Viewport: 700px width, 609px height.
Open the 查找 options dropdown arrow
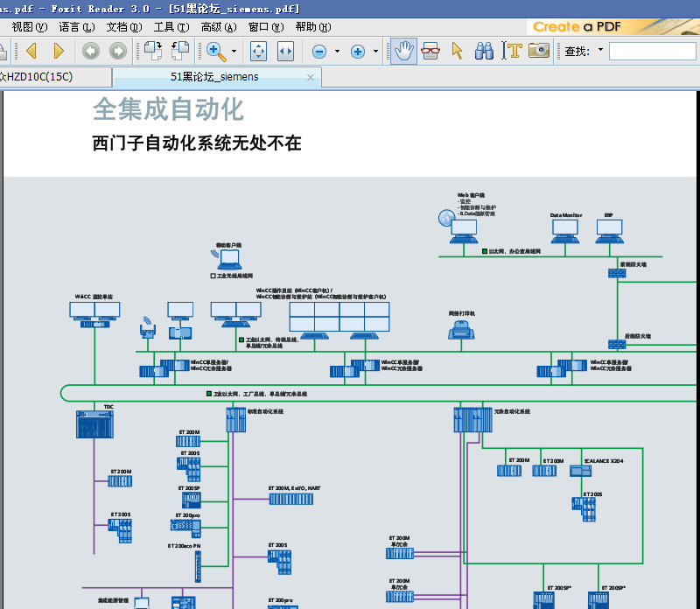point(600,50)
